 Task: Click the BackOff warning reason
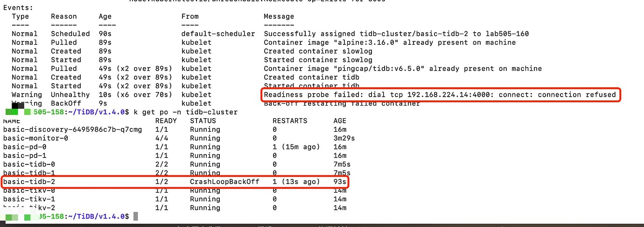(x=66, y=103)
